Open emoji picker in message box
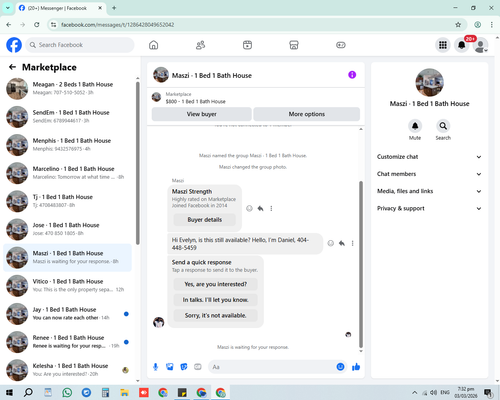This screenshot has height=400, width=500. tap(340, 367)
